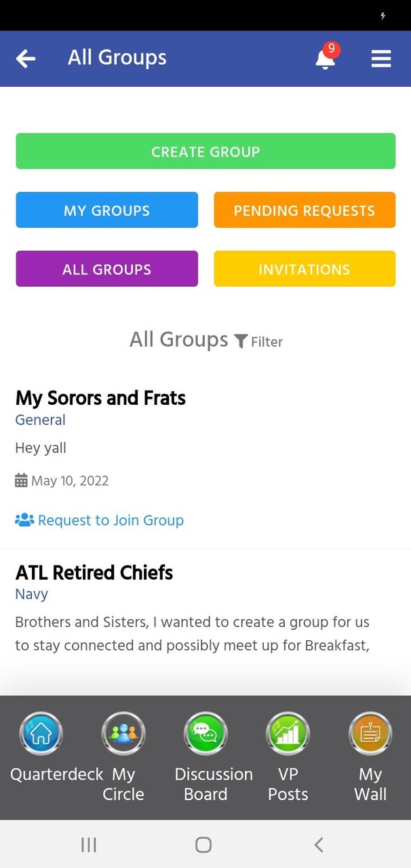
Task: Open the Discussion Board icon
Action: click(x=206, y=733)
